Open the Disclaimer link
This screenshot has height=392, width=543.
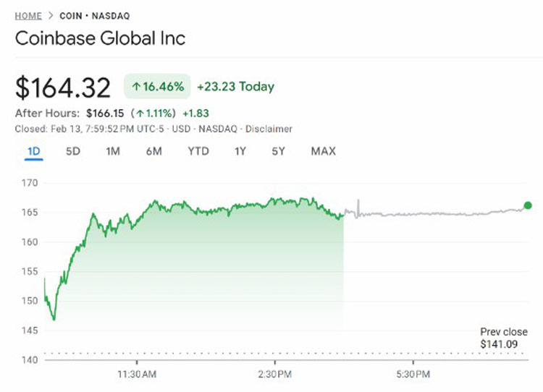(269, 129)
